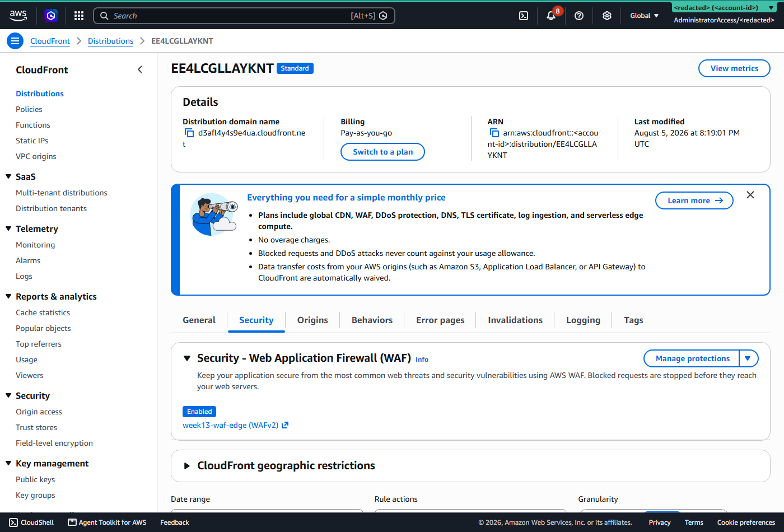Click the Manage protections button
Viewport: 784px width, 532px height.
click(x=692, y=358)
